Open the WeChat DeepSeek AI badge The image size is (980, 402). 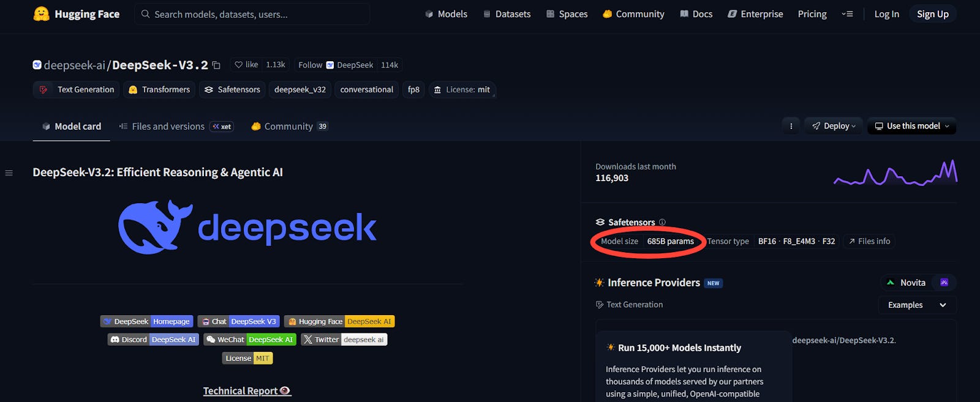(x=250, y=340)
